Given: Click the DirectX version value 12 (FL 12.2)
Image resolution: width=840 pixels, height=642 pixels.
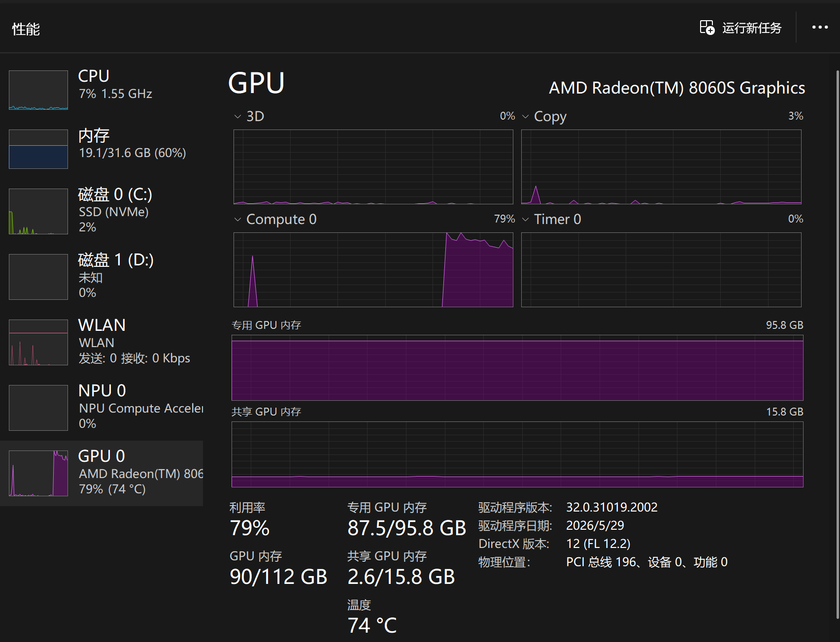Looking at the screenshot, I should click(x=598, y=544).
